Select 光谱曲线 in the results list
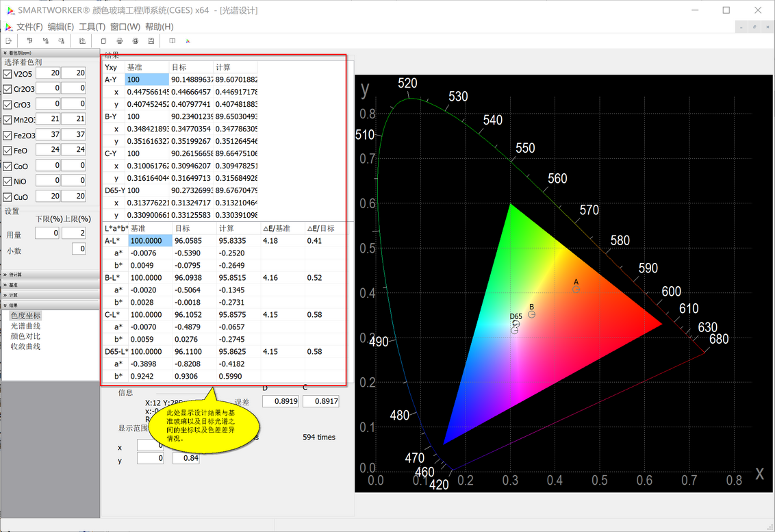The width and height of the screenshot is (775, 532). click(x=26, y=326)
